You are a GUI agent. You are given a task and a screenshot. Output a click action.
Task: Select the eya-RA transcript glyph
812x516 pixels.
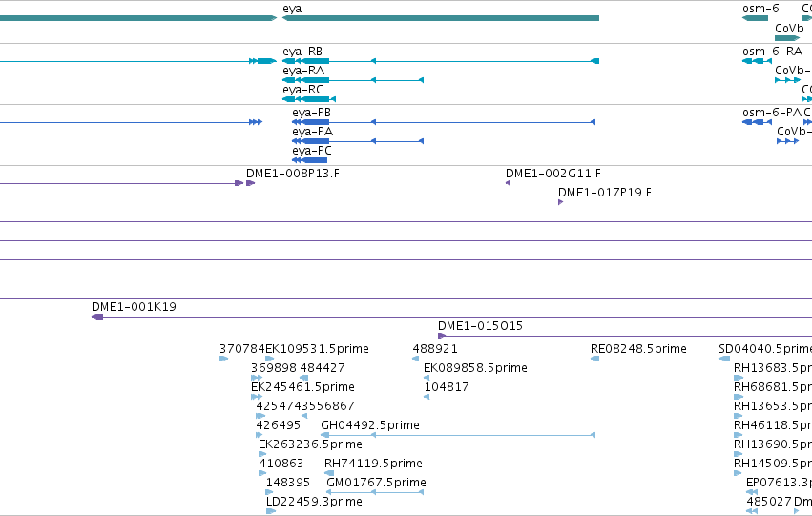[x=353, y=80]
